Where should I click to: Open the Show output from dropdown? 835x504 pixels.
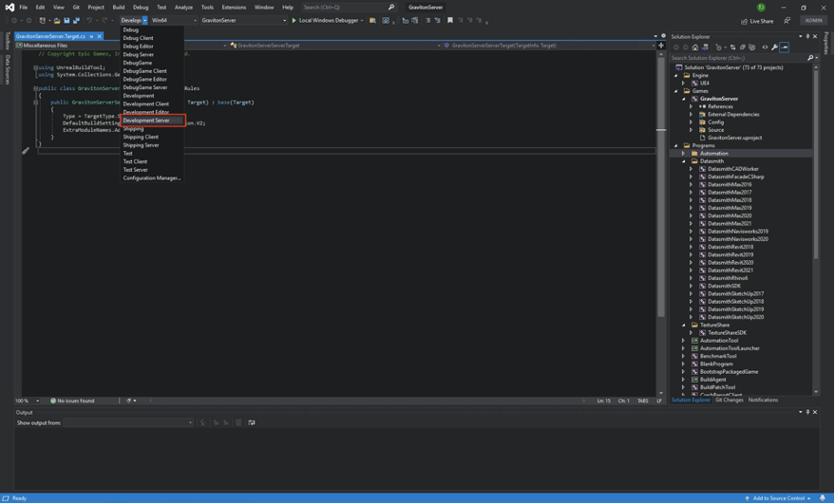[x=128, y=422]
